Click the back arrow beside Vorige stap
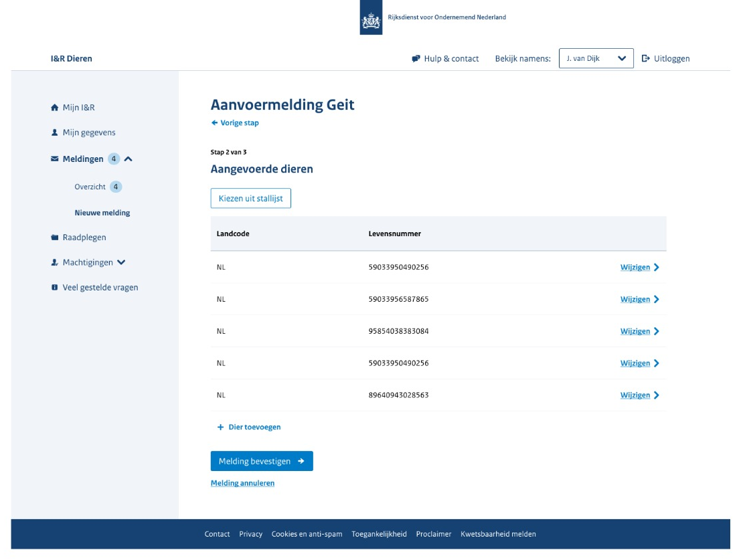 click(x=215, y=122)
